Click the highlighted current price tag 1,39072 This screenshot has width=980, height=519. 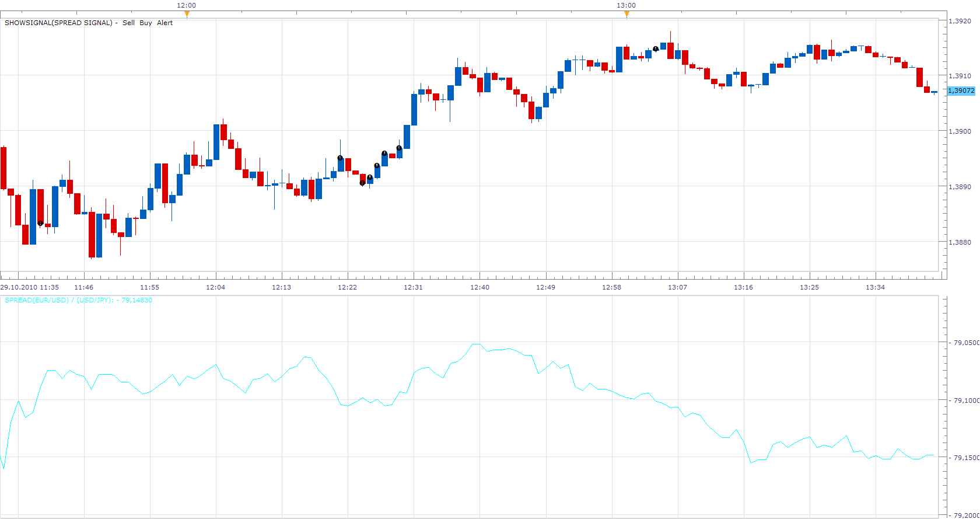pyautogui.click(x=961, y=90)
